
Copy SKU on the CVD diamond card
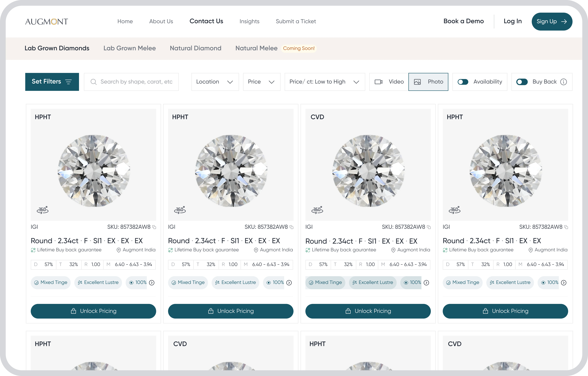pyautogui.click(x=429, y=227)
